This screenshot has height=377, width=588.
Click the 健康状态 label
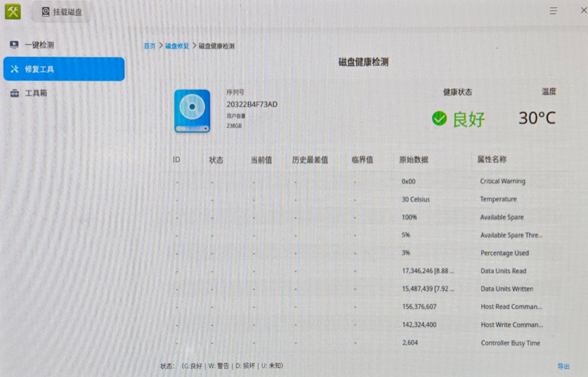click(x=457, y=92)
